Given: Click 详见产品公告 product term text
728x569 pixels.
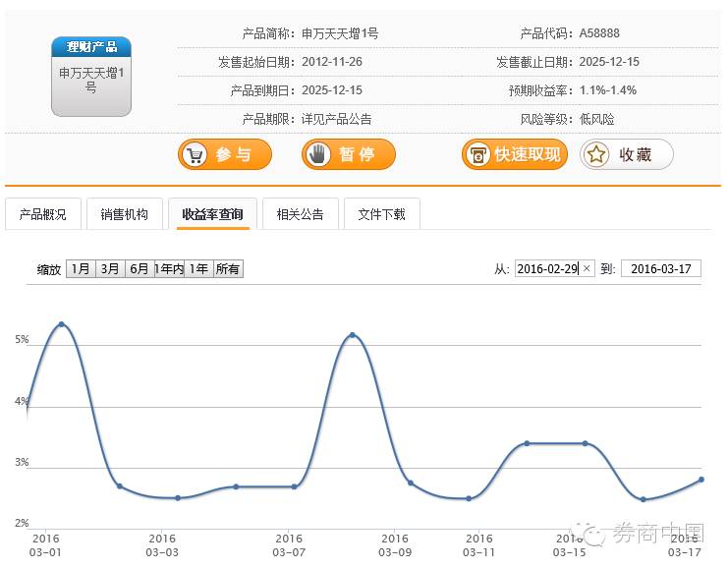Looking at the screenshot, I should pyautogui.click(x=337, y=119).
